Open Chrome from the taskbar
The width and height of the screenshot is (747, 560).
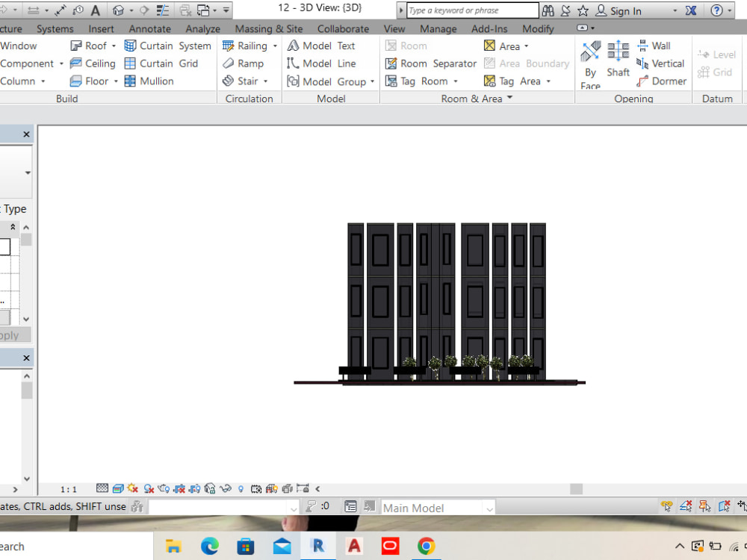click(x=426, y=546)
